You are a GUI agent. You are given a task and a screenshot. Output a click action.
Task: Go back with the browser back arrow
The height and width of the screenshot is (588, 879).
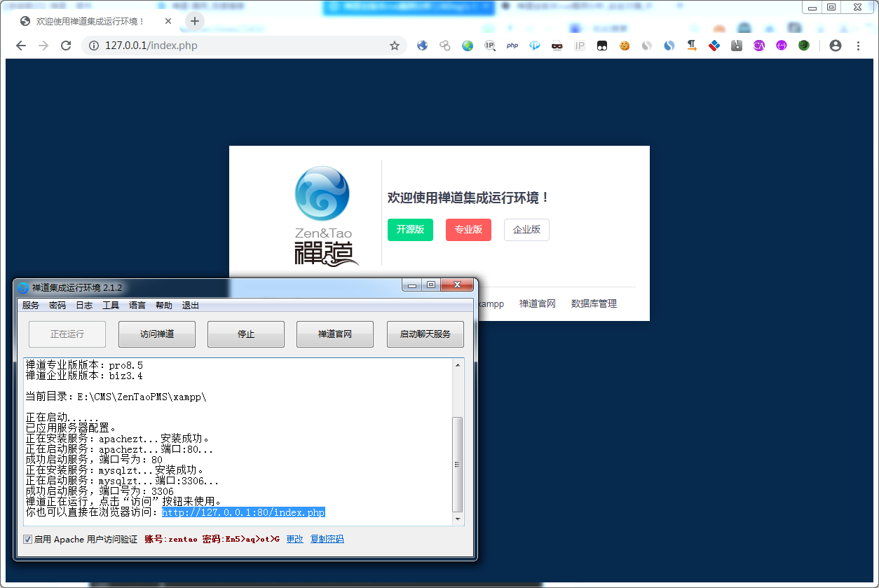click(21, 46)
